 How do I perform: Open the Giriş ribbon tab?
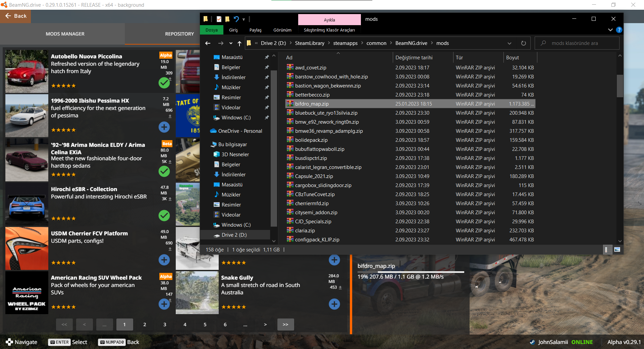tap(233, 30)
